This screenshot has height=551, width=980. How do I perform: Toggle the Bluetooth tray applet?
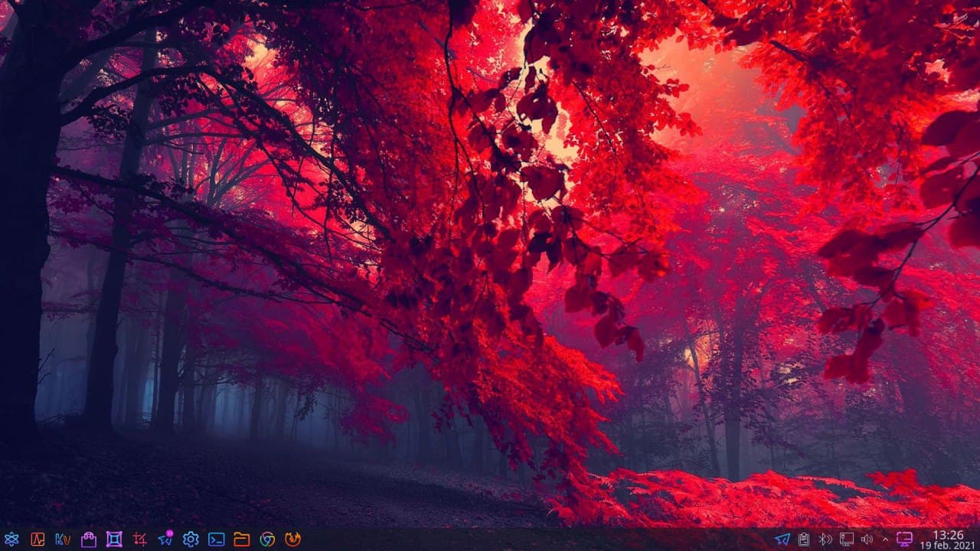(825, 540)
